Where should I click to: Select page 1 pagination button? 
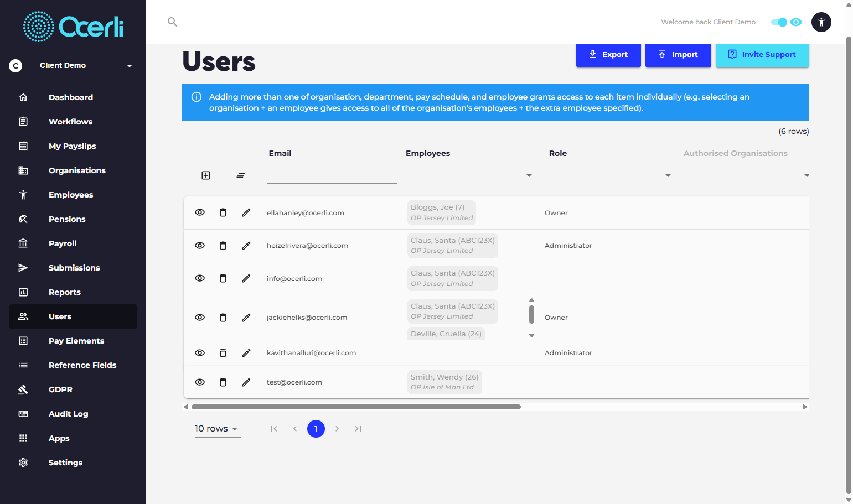click(316, 429)
